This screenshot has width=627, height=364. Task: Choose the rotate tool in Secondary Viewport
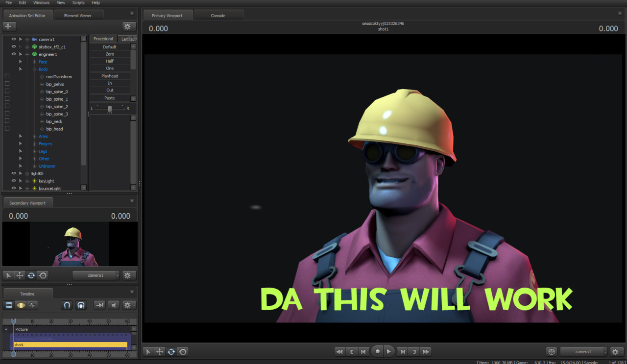pos(31,275)
